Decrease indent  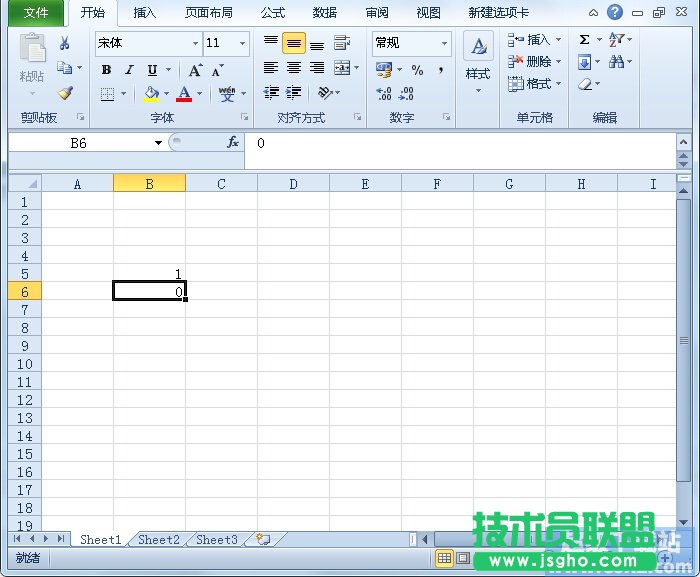pos(271,92)
